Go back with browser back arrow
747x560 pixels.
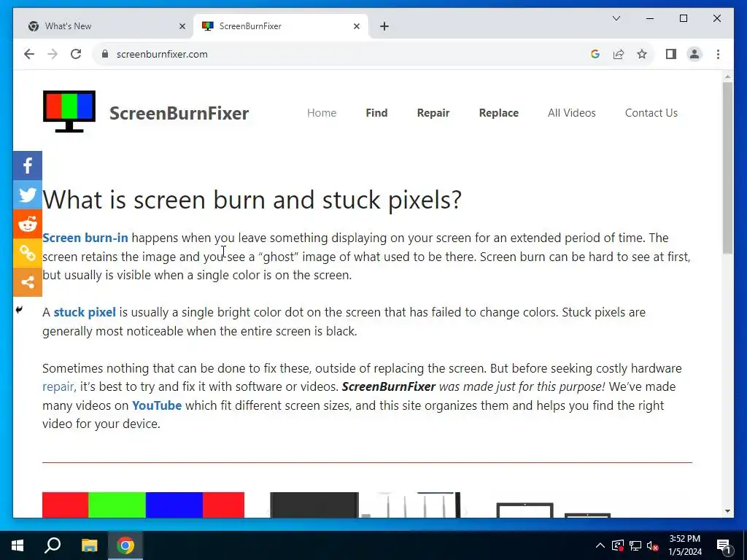29,54
